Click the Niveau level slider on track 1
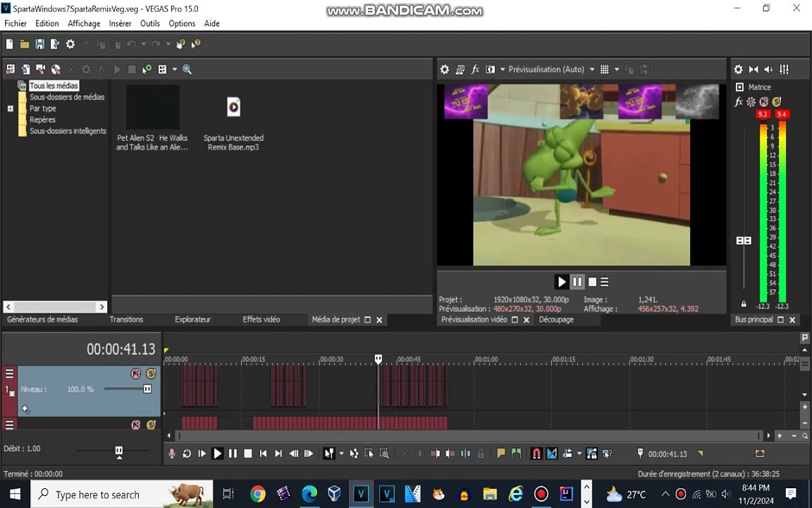The image size is (812, 508). pyautogui.click(x=147, y=389)
